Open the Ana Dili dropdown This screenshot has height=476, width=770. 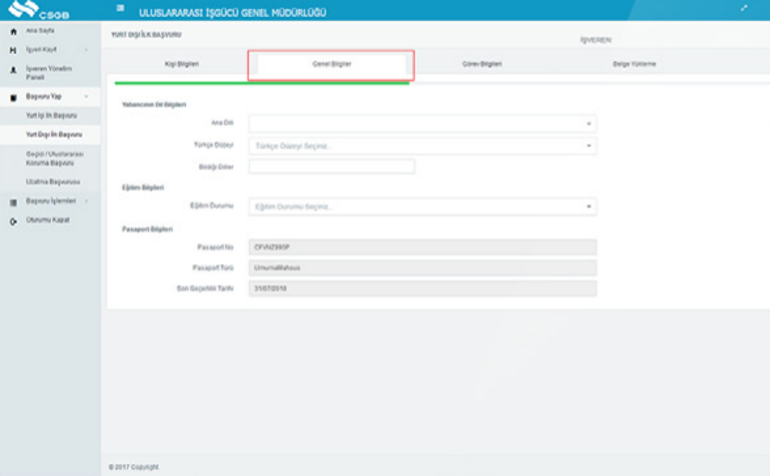(x=422, y=124)
